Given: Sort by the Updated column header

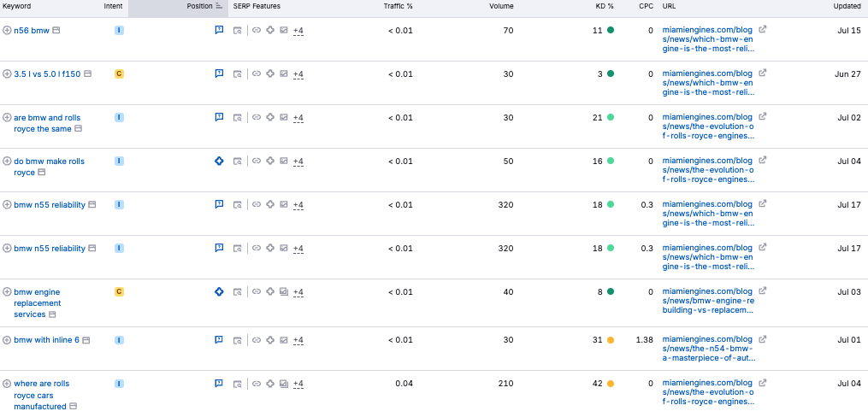Looking at the screenshot, I should click(x=847, y=6).
